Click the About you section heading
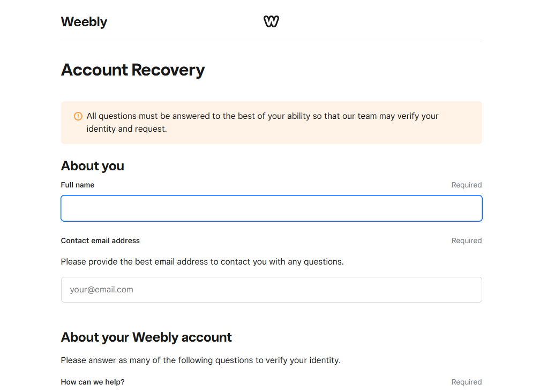 coord(93,166)
